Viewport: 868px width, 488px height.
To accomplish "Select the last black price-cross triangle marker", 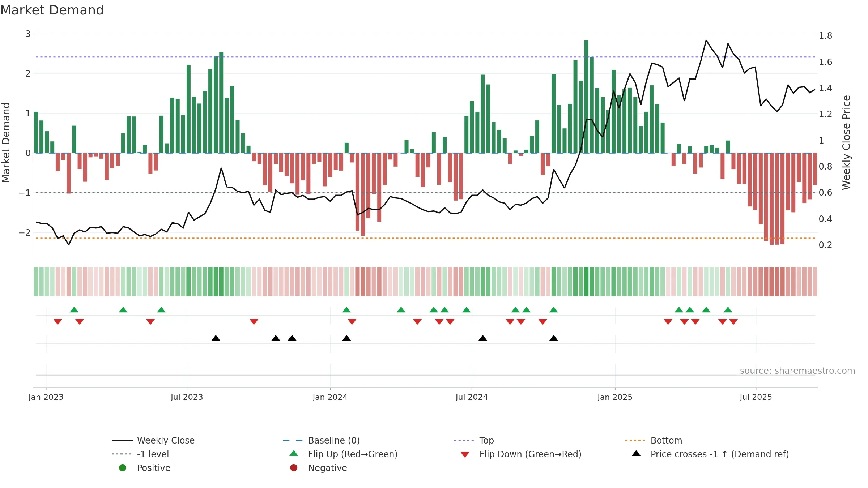I will (554, 338).
